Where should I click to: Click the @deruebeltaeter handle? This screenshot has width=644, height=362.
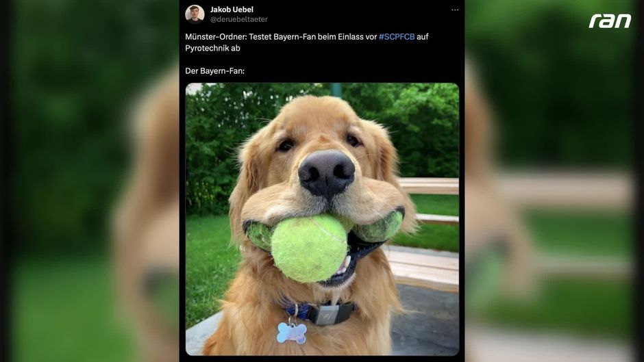tap(238, 19)
